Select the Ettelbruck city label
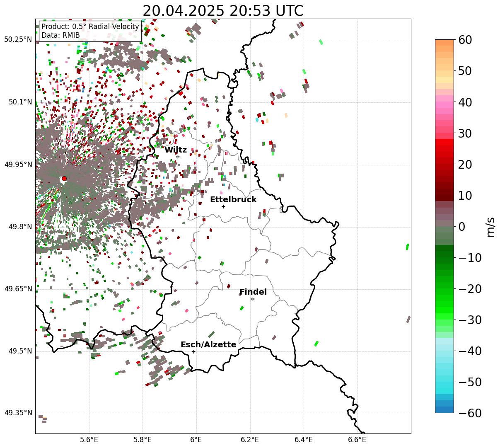500x448 pixels. coord(233,199)
